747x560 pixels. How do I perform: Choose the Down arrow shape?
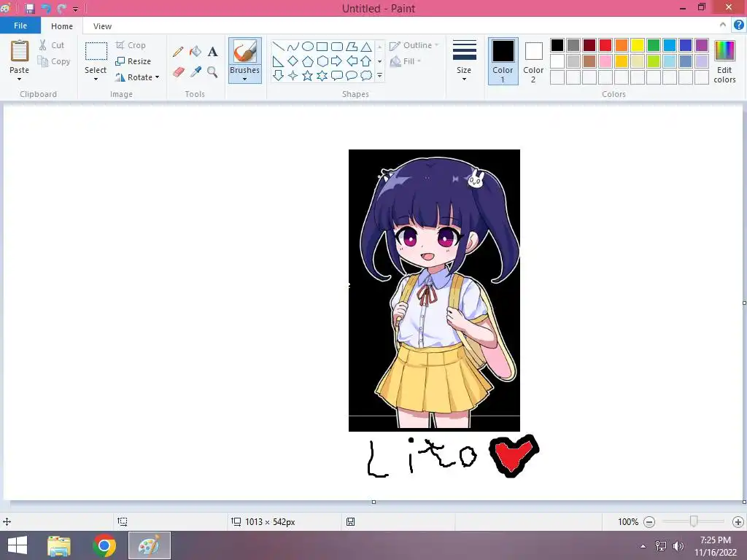(x=278, y=75)
